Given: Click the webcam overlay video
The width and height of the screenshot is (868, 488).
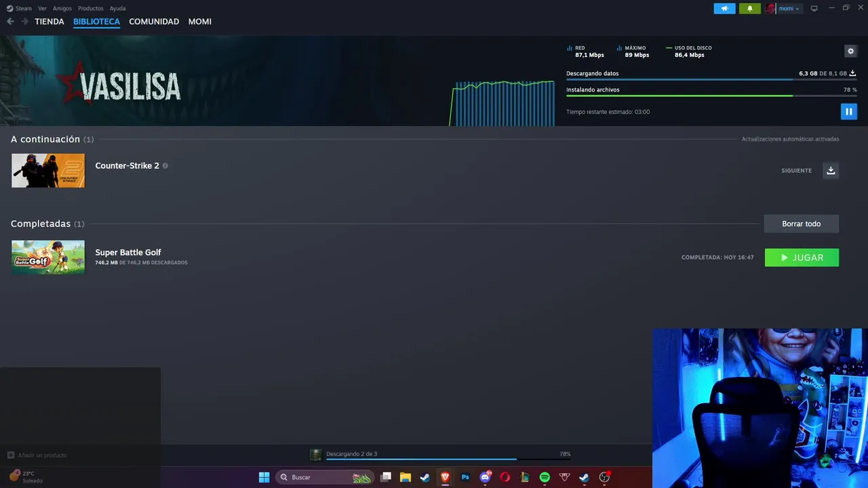Looking at the screenshot, I should pyautogui.click(x=760, y=408).
